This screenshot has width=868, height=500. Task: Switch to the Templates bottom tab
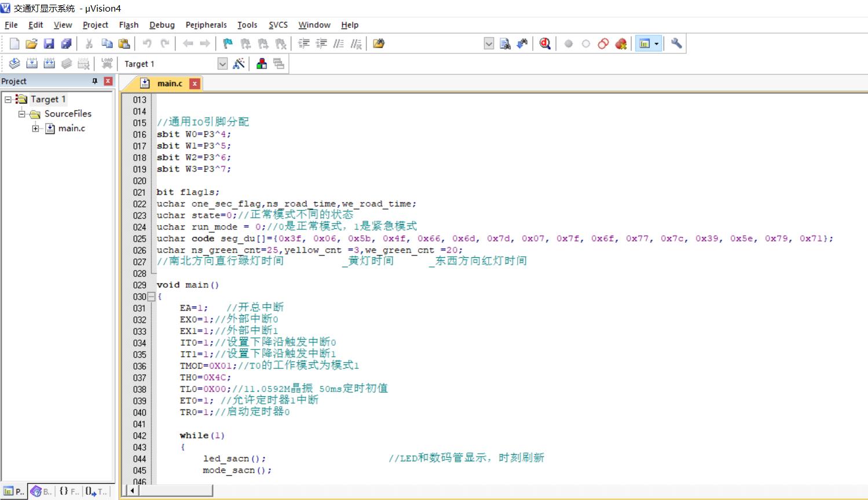(x=96, y=491)
